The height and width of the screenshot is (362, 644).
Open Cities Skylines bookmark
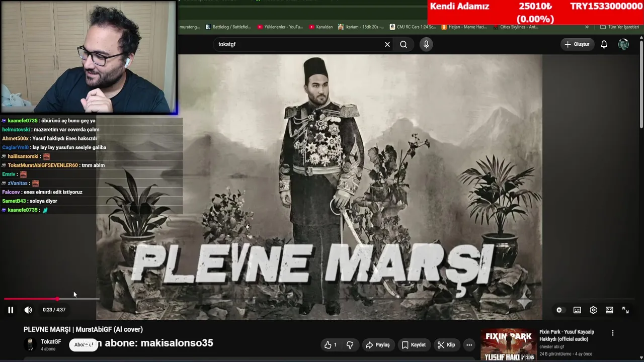click(x=515, y=27)
